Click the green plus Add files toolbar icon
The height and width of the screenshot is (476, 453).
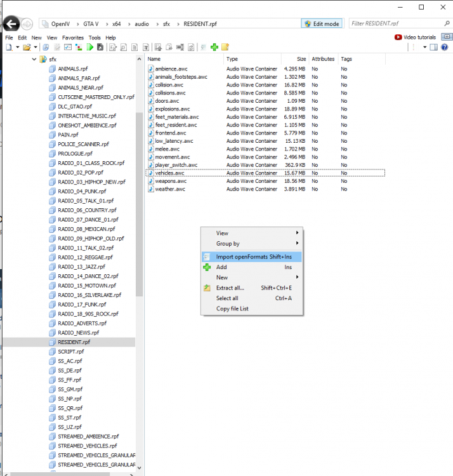click(x=214, y=47)
